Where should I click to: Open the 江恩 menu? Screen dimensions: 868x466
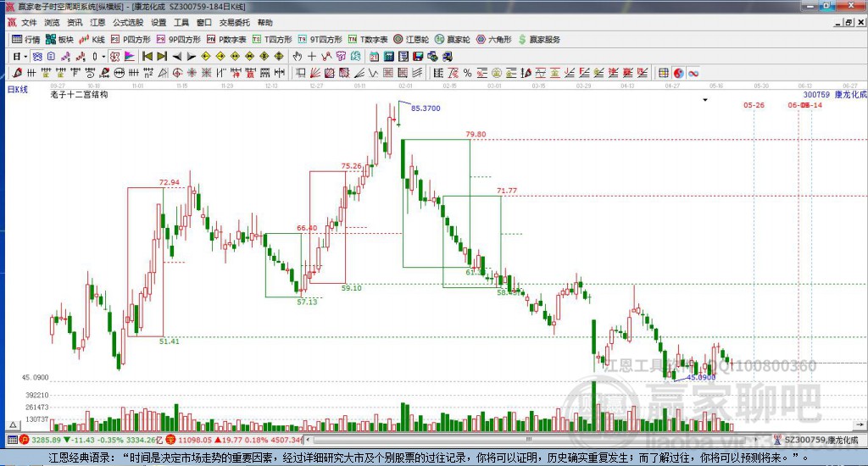[x=97, y=23]
